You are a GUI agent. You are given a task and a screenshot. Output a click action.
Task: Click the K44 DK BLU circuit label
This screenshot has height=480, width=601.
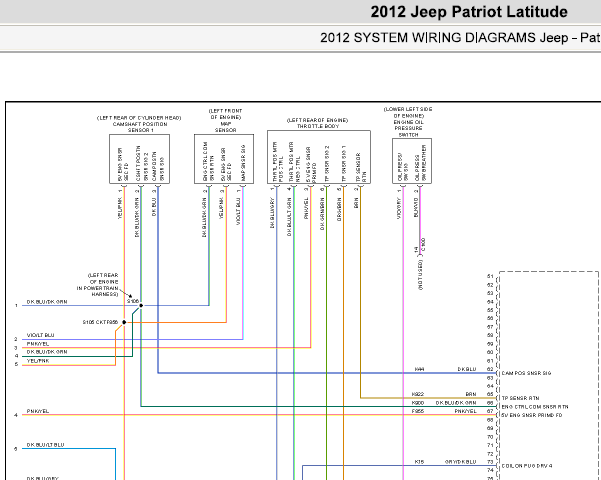pyautogui.click(x=445, y=369)
